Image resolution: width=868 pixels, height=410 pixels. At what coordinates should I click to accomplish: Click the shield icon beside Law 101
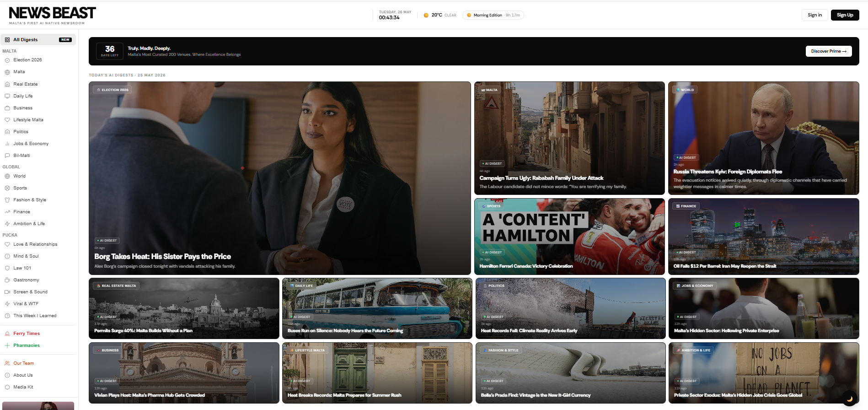pos(7,268)
